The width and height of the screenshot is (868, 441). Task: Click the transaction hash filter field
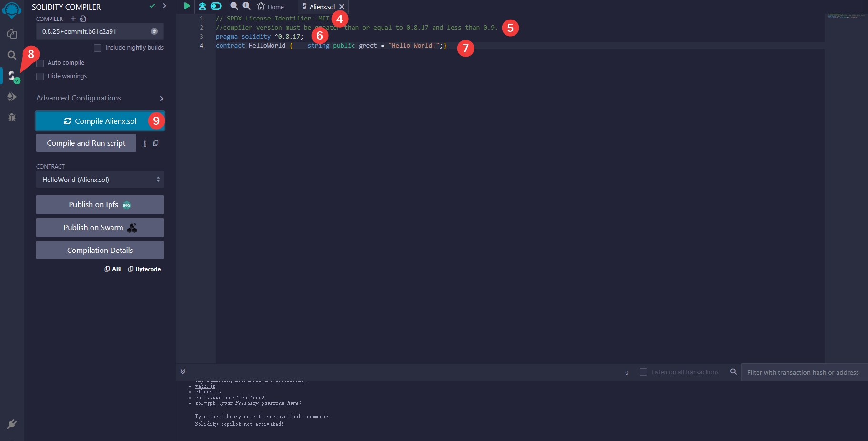[x=803, y=372]
